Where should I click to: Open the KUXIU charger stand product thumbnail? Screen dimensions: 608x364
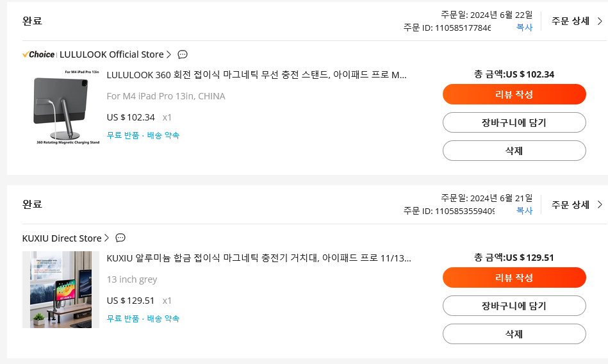(61, 290)
